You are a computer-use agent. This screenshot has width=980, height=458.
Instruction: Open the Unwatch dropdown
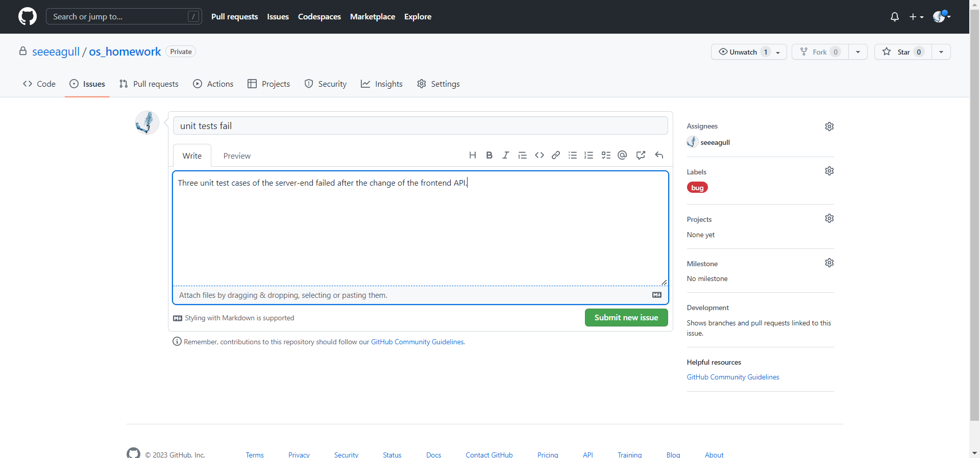749,52
